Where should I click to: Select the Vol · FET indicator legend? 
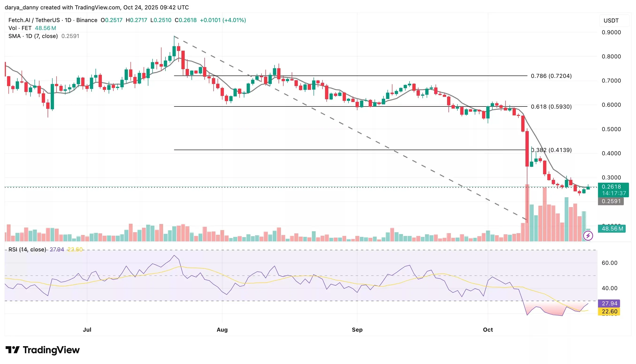[x=20, y=28]
